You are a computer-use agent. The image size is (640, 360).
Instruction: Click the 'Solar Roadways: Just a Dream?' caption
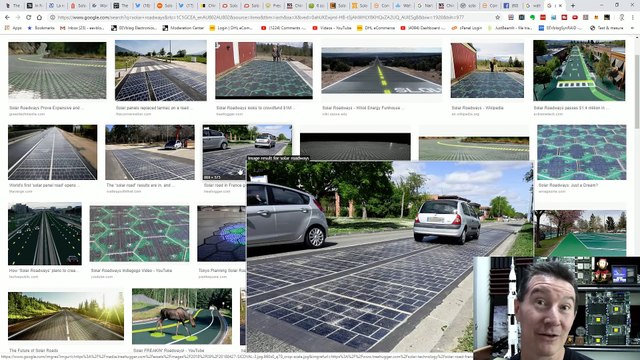pos(568,185)
